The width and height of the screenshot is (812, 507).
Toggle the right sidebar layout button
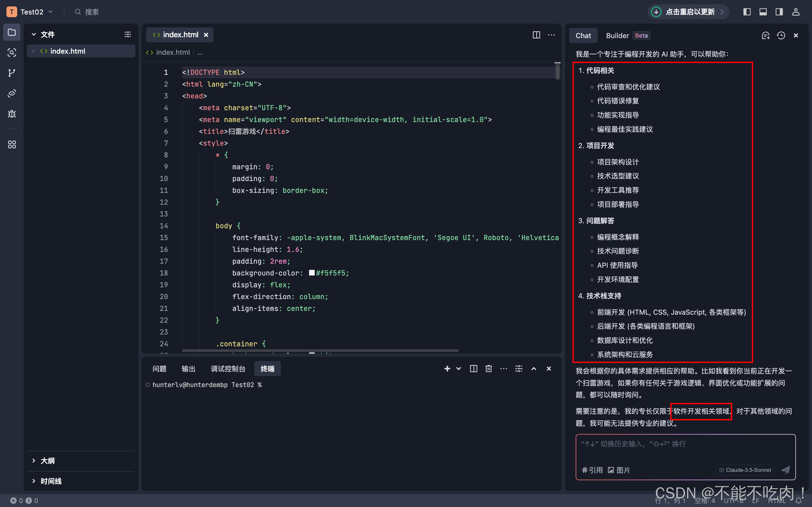click(x=779, y=12)
